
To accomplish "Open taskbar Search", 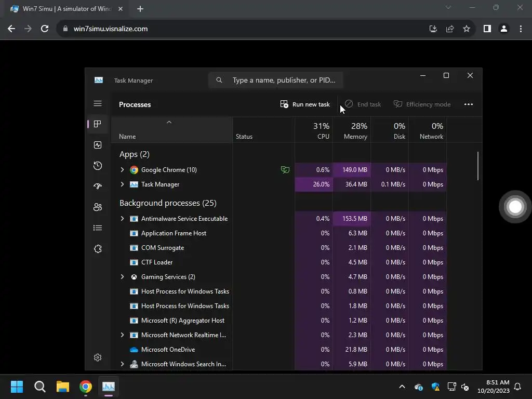I will [39, 387].
